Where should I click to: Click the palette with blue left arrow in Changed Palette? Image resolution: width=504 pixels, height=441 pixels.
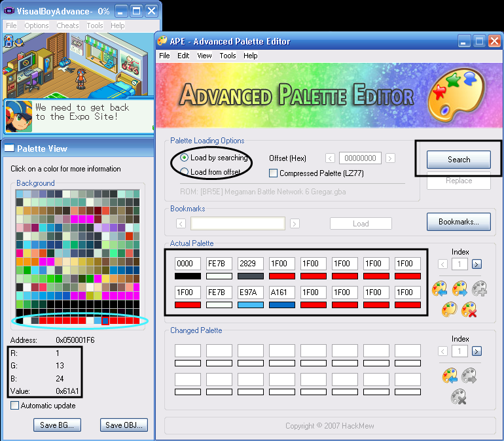pos(450,376)
